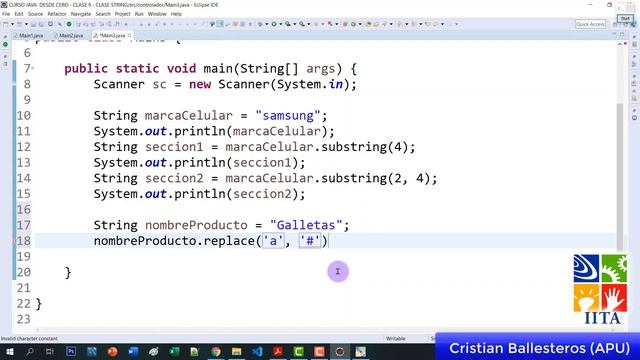Open the Refactor menu

coord(57,14)
